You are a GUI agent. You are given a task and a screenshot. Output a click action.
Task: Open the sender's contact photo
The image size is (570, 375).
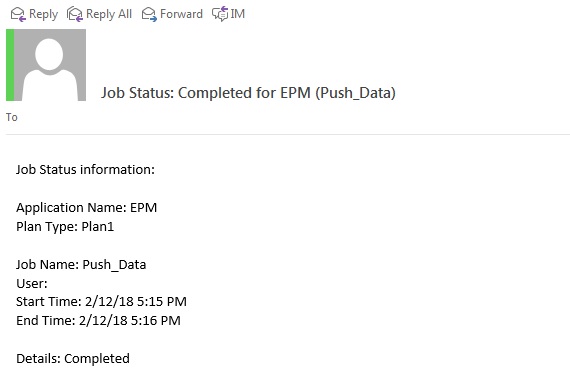50,65
